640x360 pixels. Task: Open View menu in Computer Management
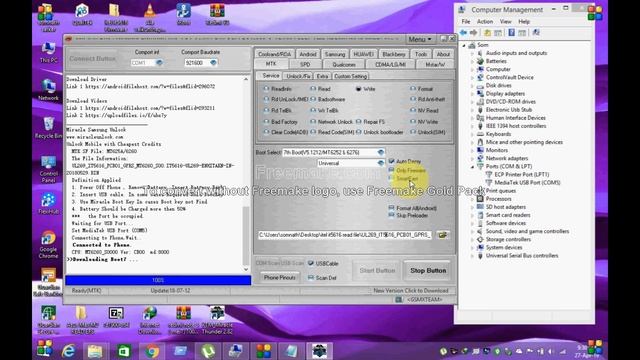click(505, 21)
